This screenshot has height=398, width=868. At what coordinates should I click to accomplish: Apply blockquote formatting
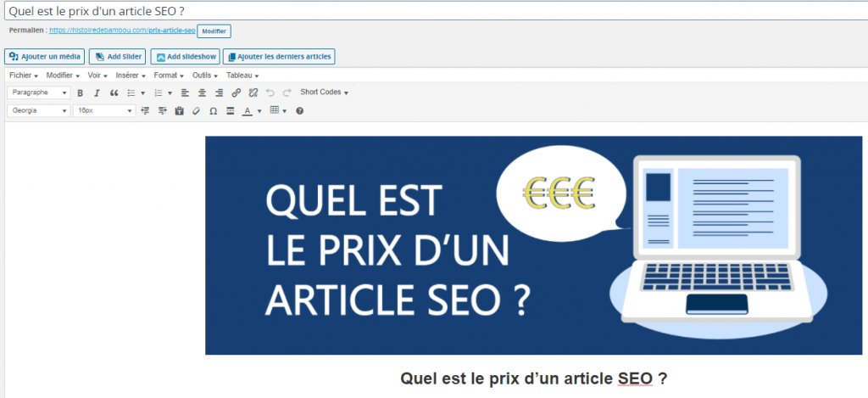coord(114,93)
